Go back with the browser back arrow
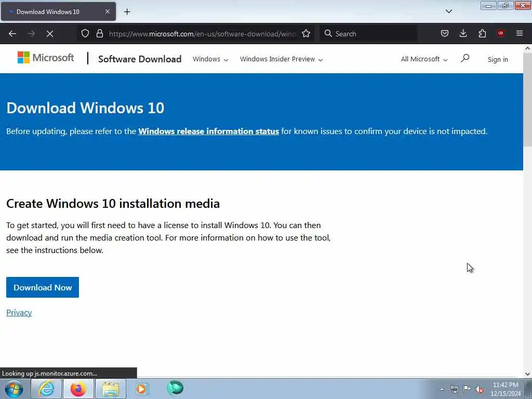The image size is (532, 399). [x=12, y=34]
